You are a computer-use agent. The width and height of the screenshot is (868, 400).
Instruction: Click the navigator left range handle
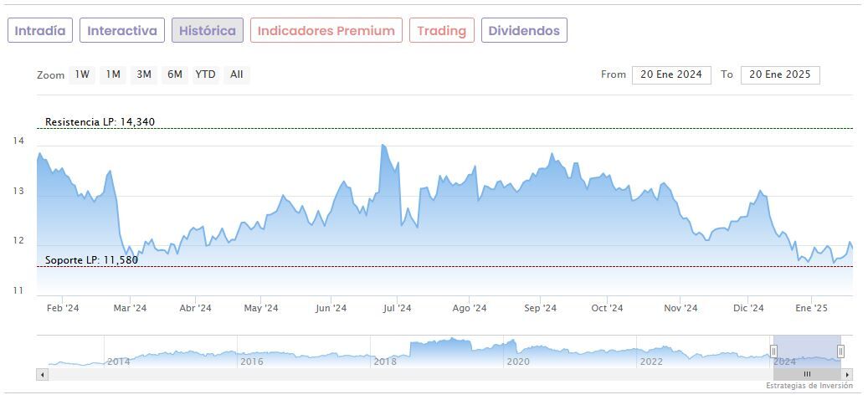point(773,351)
